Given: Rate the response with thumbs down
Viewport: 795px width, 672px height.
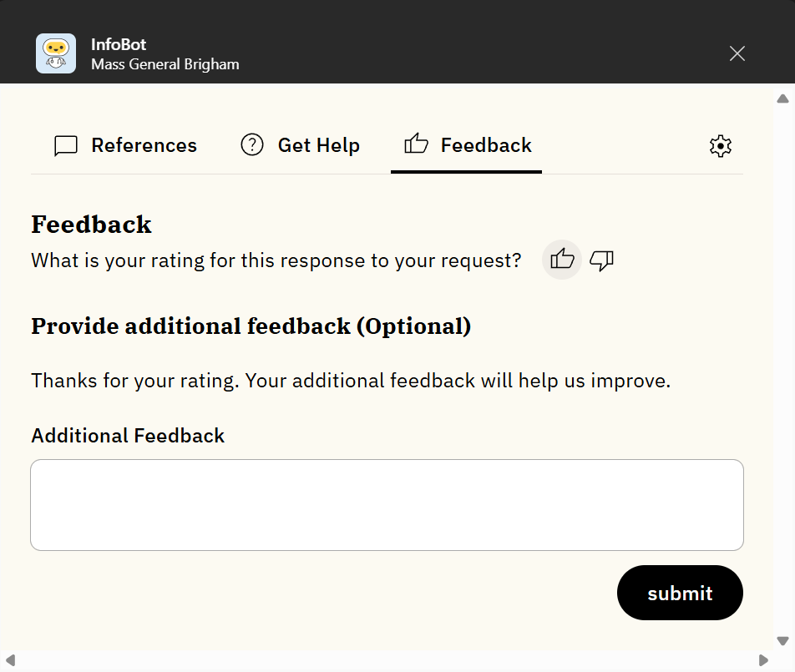Looking at the screenshot, I should click(601, 260).
